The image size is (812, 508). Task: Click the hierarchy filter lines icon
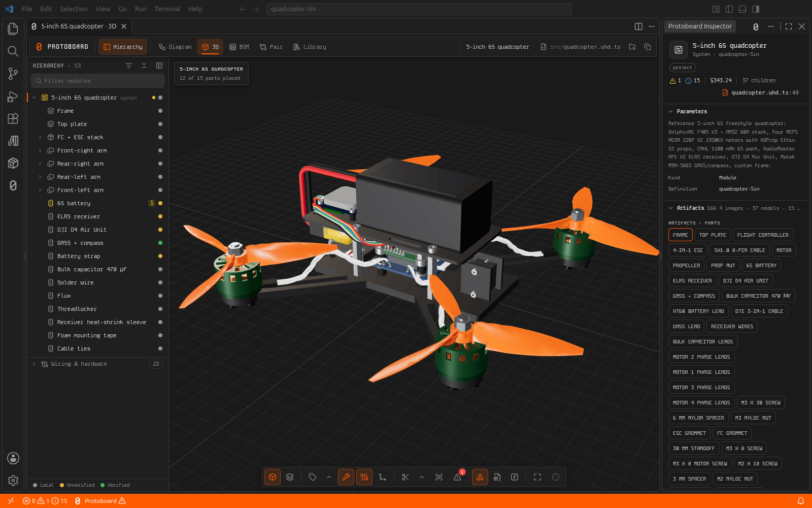pos(129,66)
